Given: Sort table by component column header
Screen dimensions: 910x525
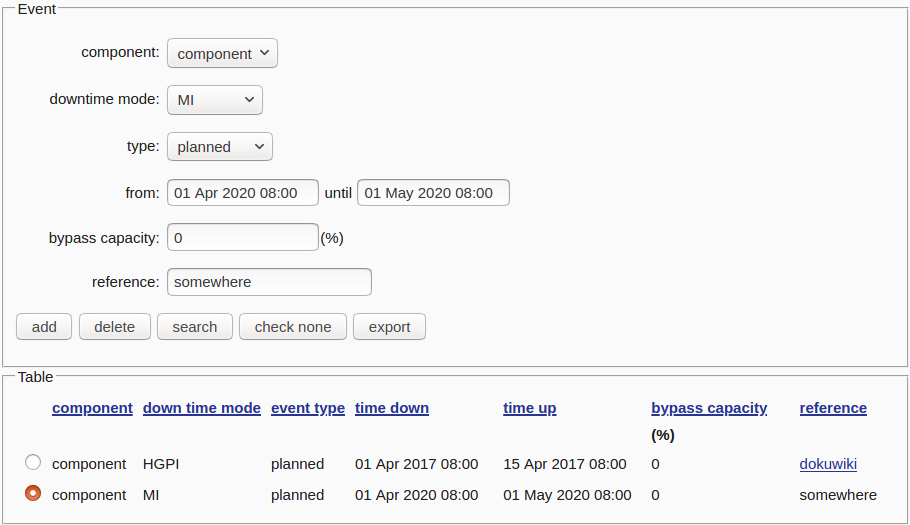Looking at the screenshot, I should [92, 408].
